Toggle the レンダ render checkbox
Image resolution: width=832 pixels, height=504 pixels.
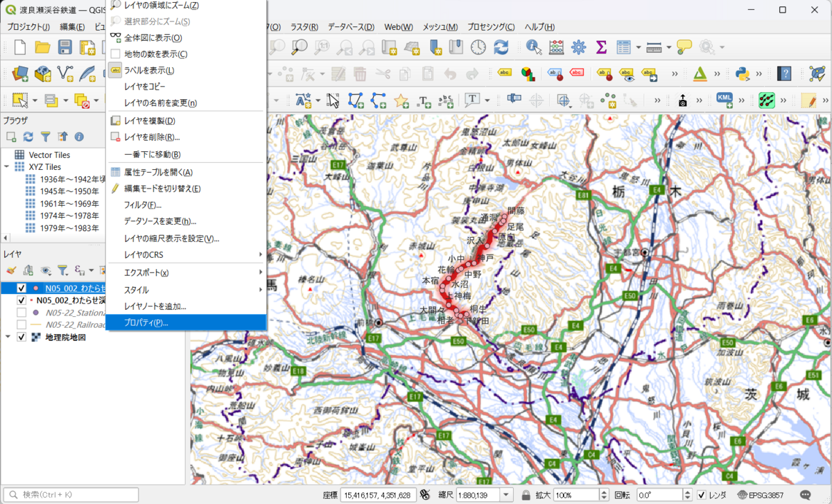click(701, 495)
